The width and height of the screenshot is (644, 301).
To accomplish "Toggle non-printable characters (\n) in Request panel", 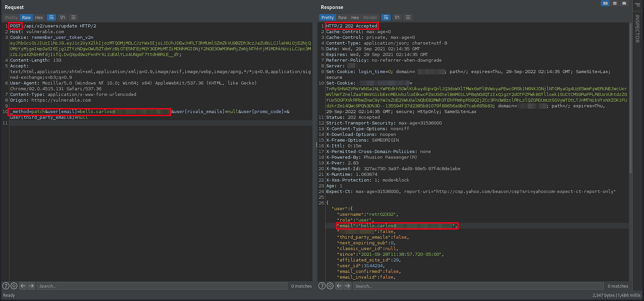I will pos(62,17).
